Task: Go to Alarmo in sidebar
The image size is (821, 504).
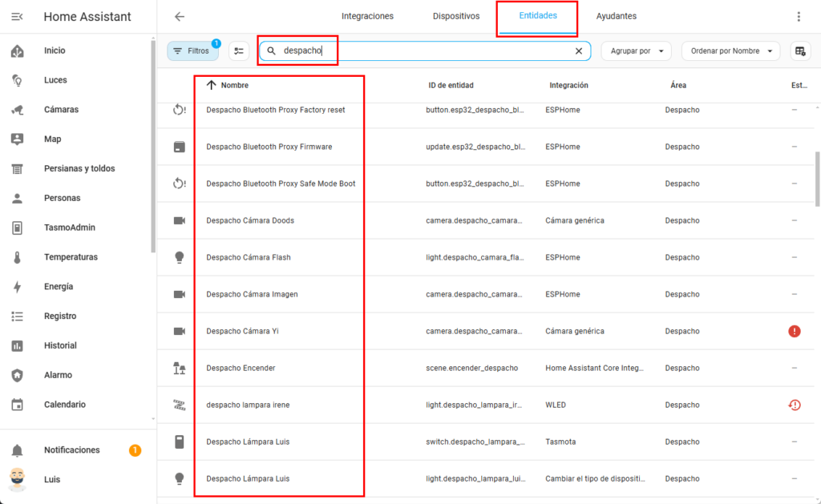Action: pyautogui.click(x=58, y=375)
